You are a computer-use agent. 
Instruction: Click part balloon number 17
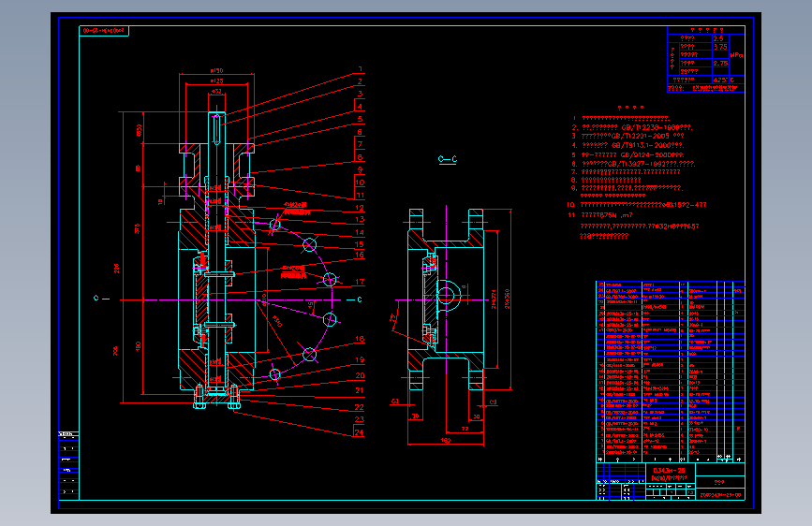pos(360,282)
